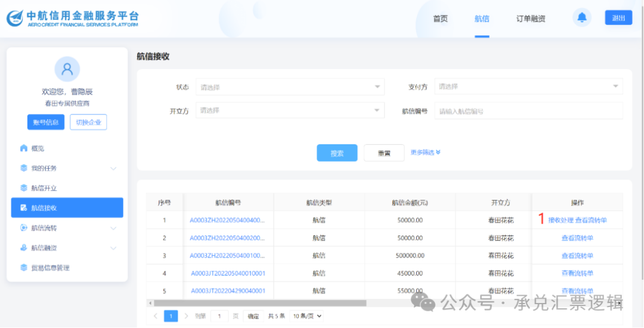Click the 确定 page jump button
Screen dimensions: 644x328
(253, 316)
